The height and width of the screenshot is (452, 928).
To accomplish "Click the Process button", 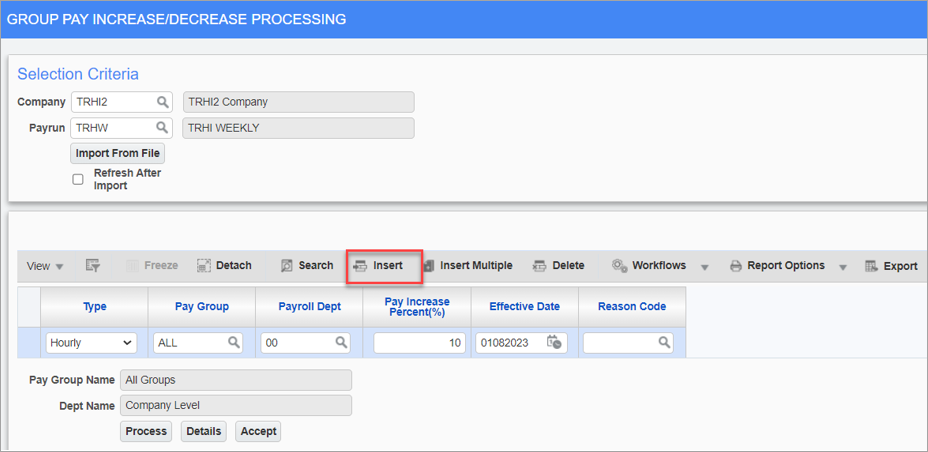I will (146, 431).
